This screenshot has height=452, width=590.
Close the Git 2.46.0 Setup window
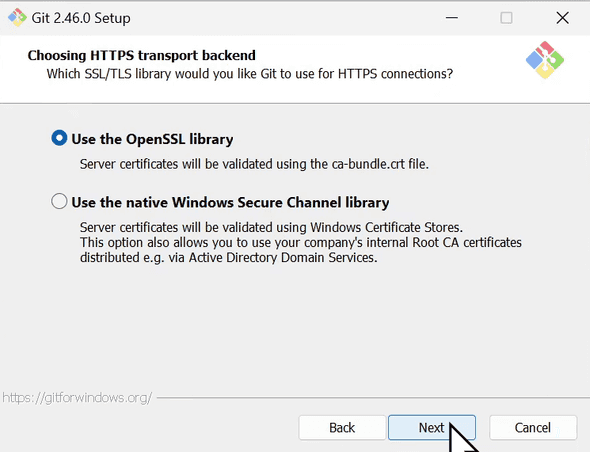pos(563,18)
